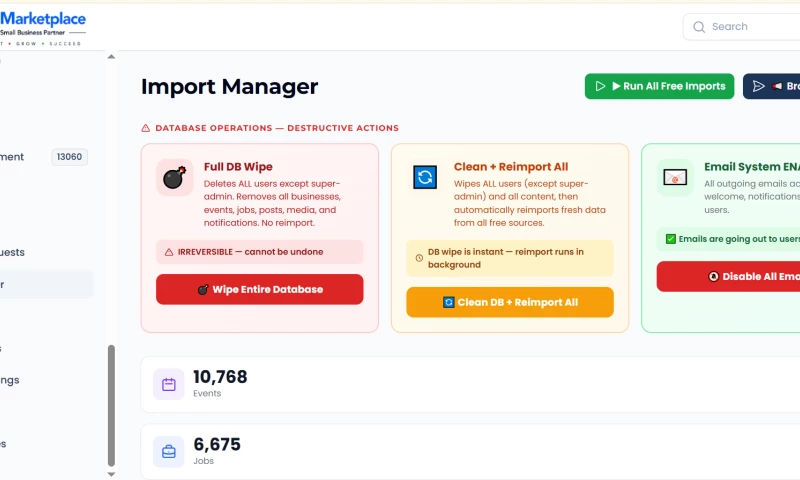Click the warning triangle beside Database Operations heading
Image resolution: width=800 pixels, height=480 pixels.
coord(145,128)
